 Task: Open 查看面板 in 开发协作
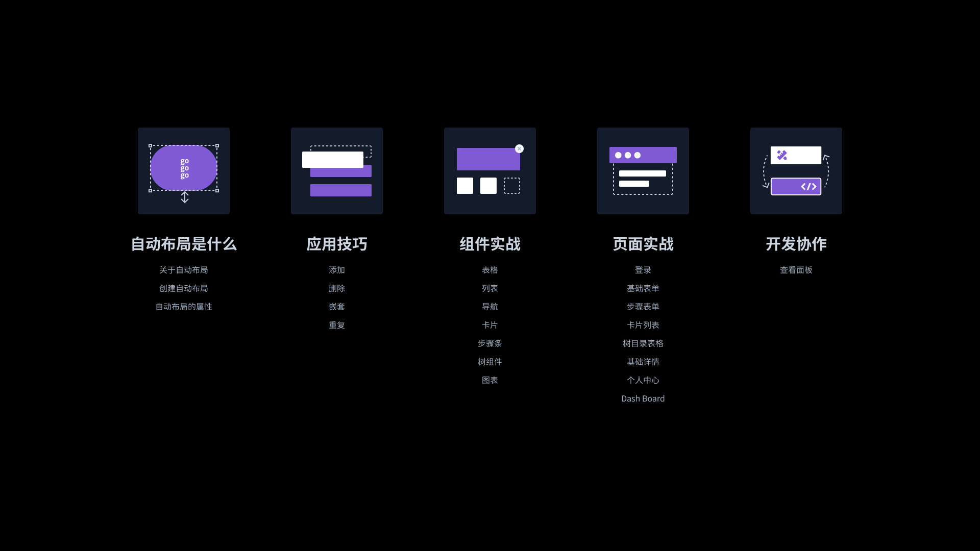coord(796,270)
